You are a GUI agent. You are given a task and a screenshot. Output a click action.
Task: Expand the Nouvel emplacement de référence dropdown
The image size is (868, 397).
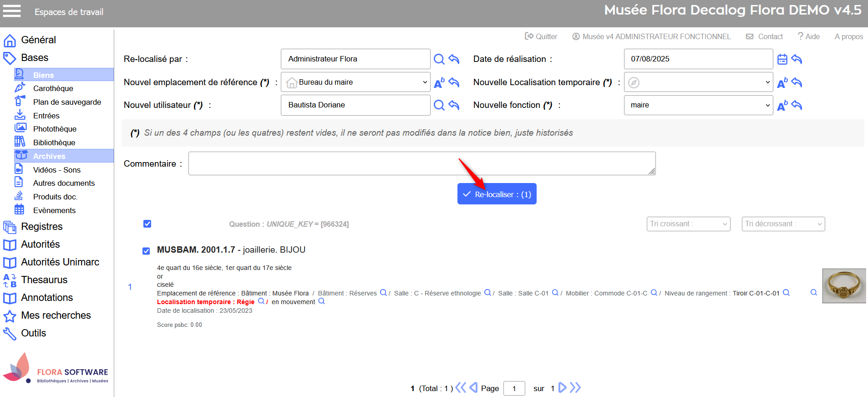355,82
